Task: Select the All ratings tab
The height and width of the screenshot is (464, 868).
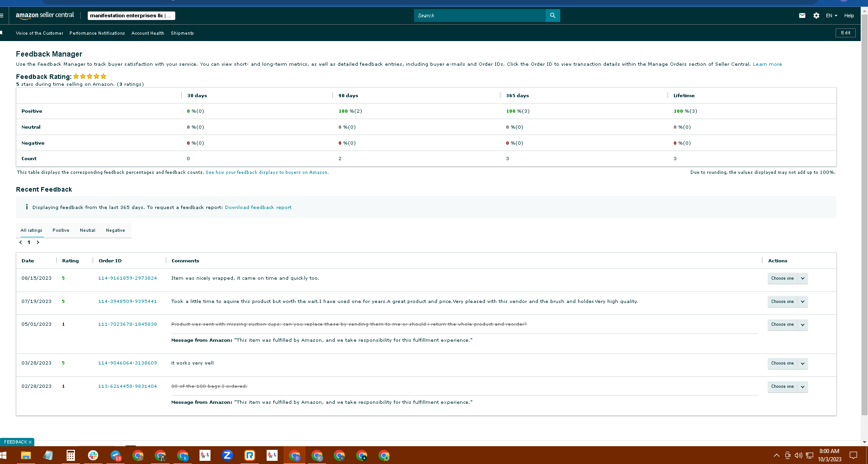Action: 32,230
